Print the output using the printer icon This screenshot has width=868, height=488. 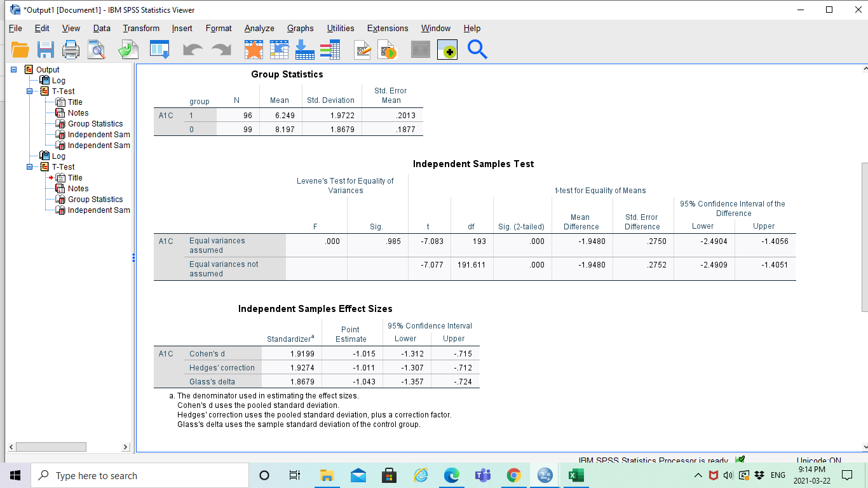pos(71,50)
